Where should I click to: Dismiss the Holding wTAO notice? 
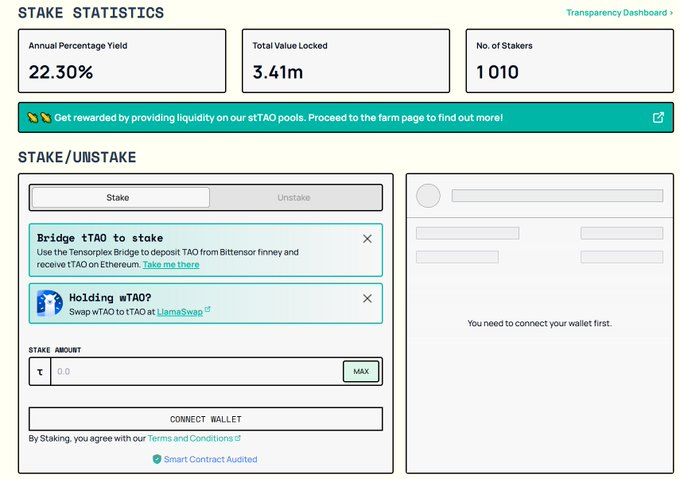367,298
